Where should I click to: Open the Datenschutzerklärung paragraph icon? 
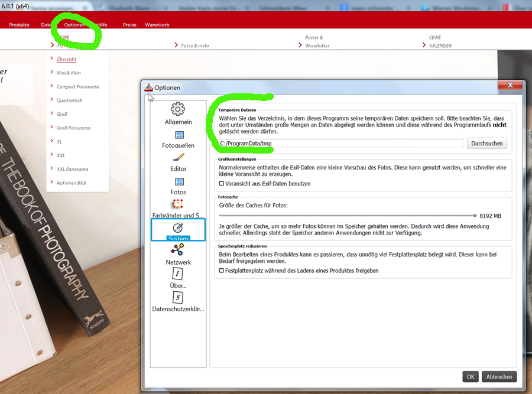coord(178,297)
